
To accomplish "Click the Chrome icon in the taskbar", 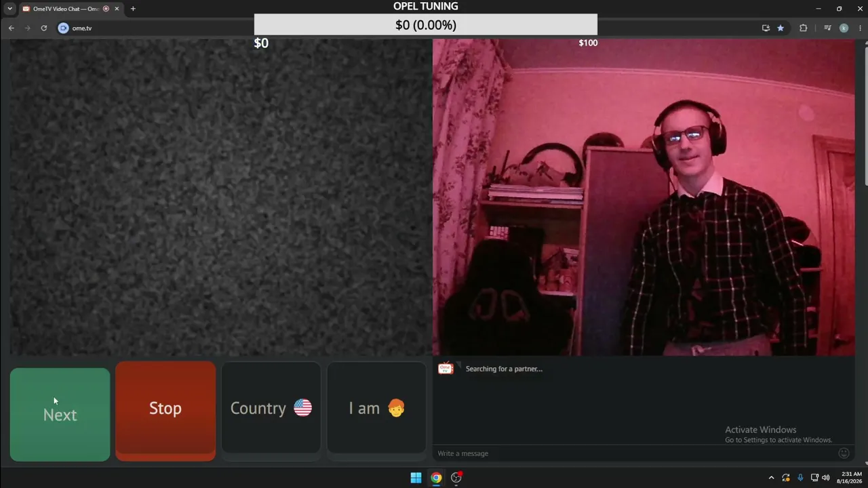I will (x=436, y=478).
